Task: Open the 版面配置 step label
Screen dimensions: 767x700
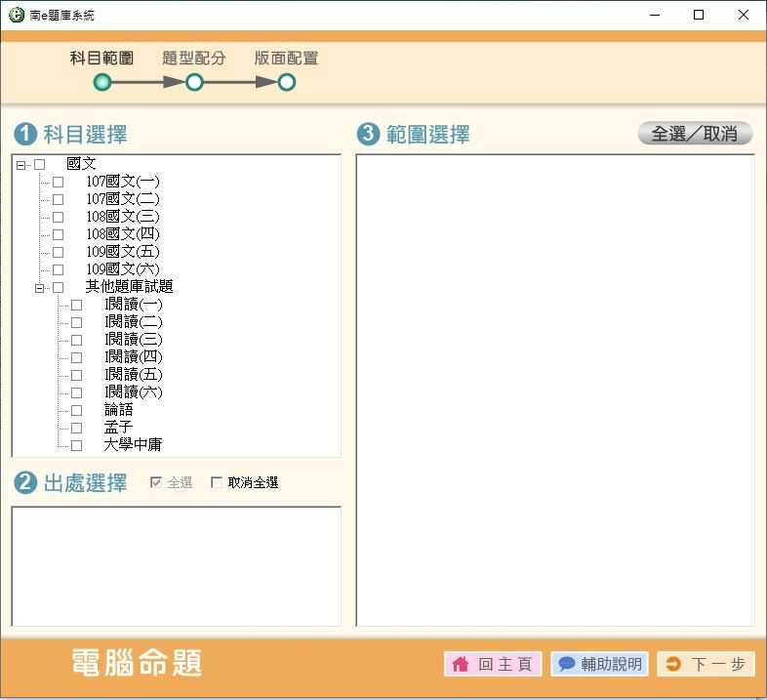Action: [x=286, y=59]
